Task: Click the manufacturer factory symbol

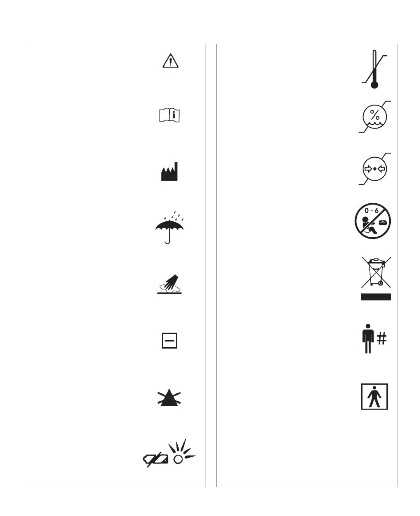Action: click(x=169, y=171)
